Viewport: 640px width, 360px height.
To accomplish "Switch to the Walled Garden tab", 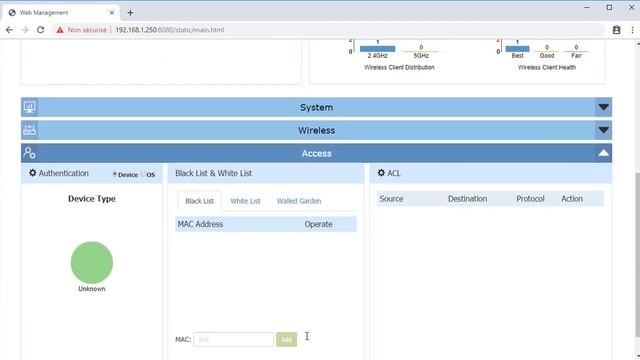I will (x=299, y=201).
